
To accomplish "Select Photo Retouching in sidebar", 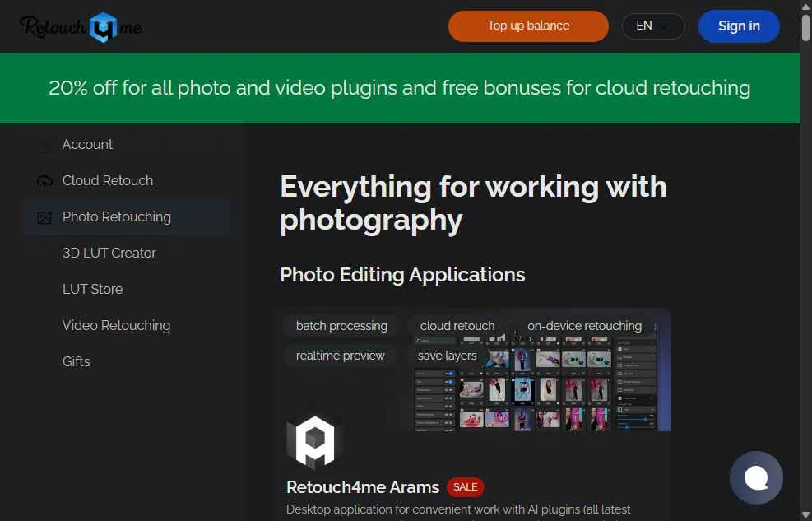I will [x=127, y=217].
